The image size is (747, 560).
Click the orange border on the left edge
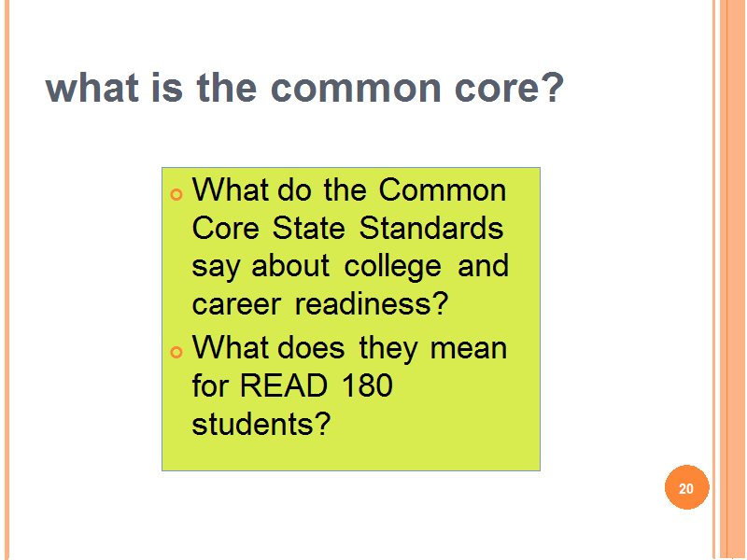(x=7, y=280)
